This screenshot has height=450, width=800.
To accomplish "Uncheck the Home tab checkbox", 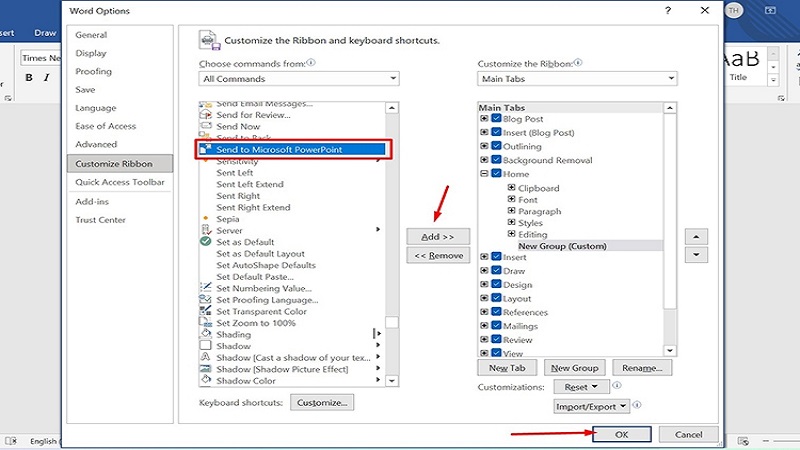I will pyautogui.click(x=496, y=173).
